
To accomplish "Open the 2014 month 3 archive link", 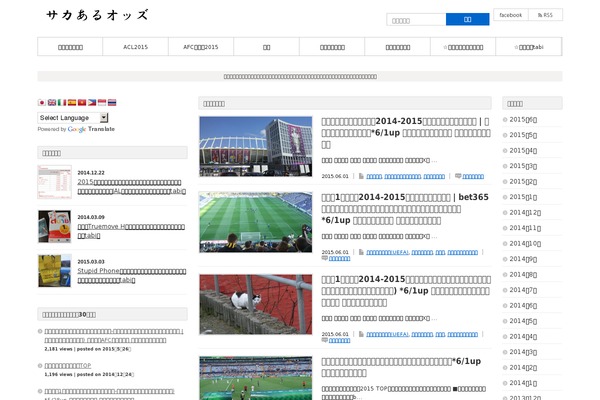I will (x=523, y=352).
